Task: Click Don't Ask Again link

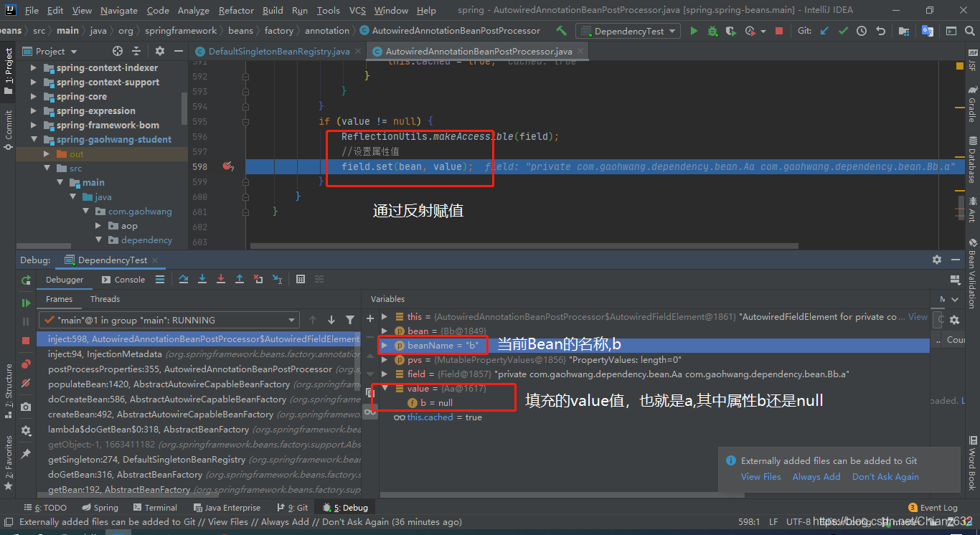Action: pos(885,476)
